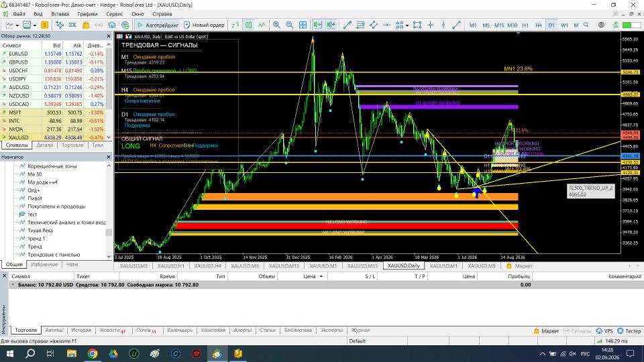Click Маркет link in status bar

[x=546, y=330]
